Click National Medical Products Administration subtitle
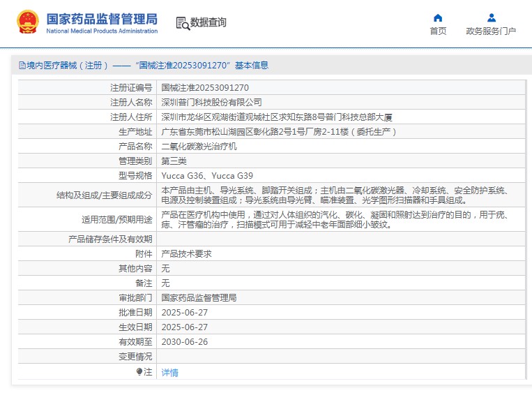Viewport: 532px width, 393px height. 102,31
